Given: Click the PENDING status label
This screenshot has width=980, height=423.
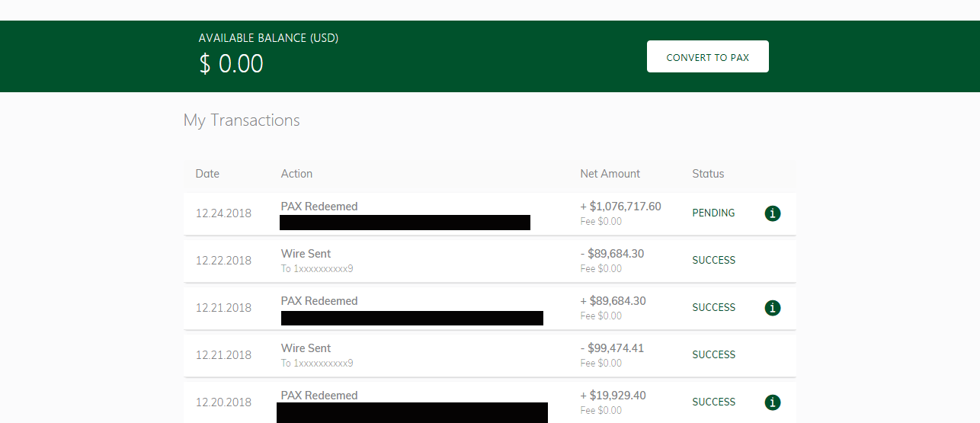Looking at the screenshot, I should tap(713, 213).
